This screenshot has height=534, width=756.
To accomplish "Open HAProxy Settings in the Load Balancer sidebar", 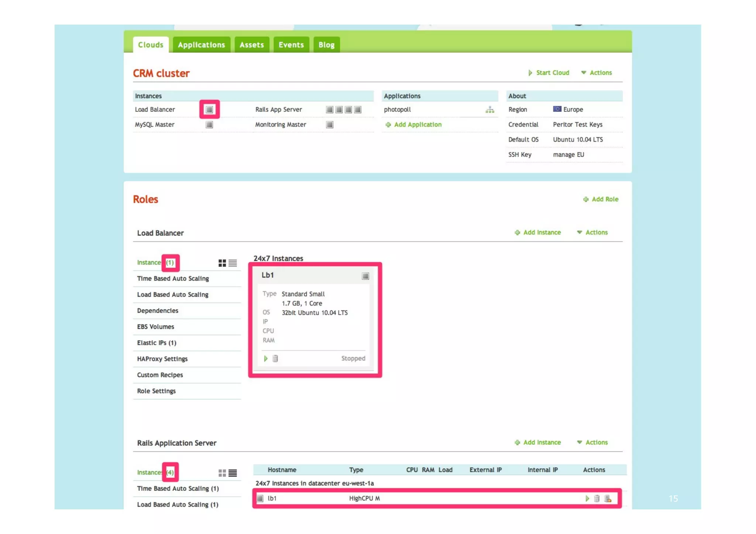I will pyautogui.click(x=162, y=359).
